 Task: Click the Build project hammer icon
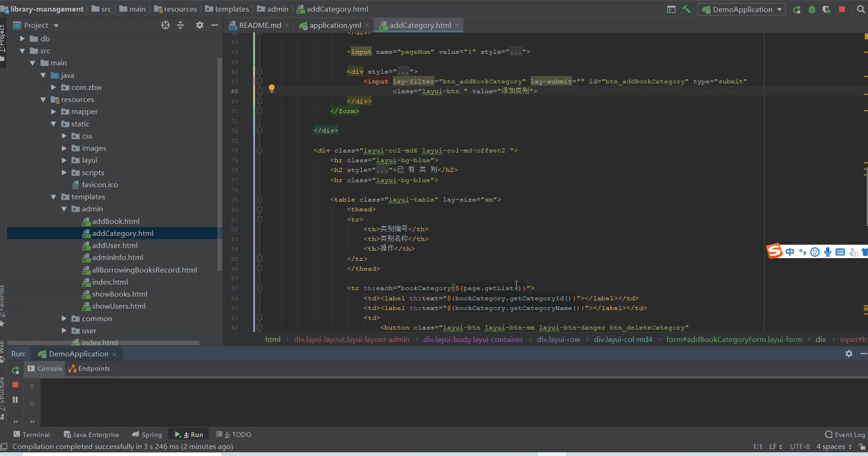point(686,9)
